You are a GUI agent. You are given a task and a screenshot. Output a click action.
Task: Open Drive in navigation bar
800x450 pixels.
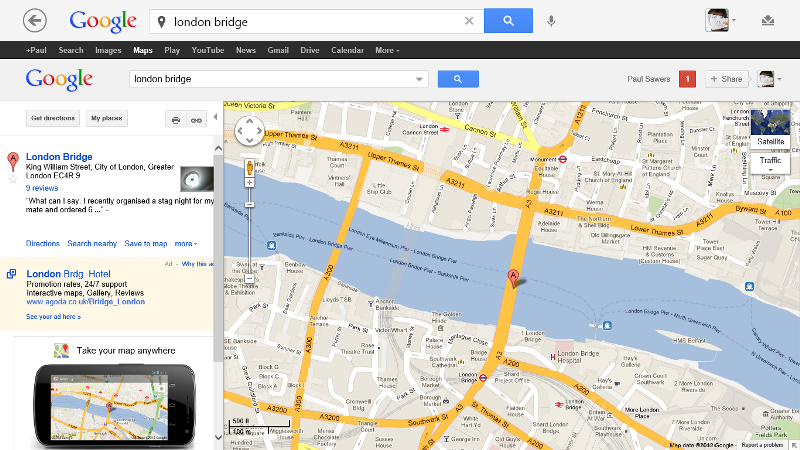(x=310, y=50)
